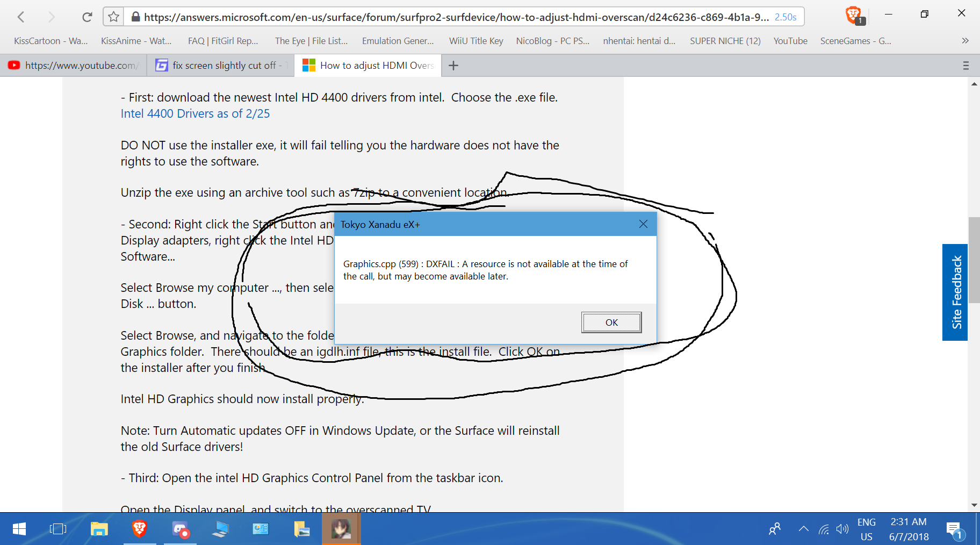Follow the Intel 4400 Drivers as of 2/25 link
Image resolution: width=980 pixels, height=545 pixels.
[195, 114]
